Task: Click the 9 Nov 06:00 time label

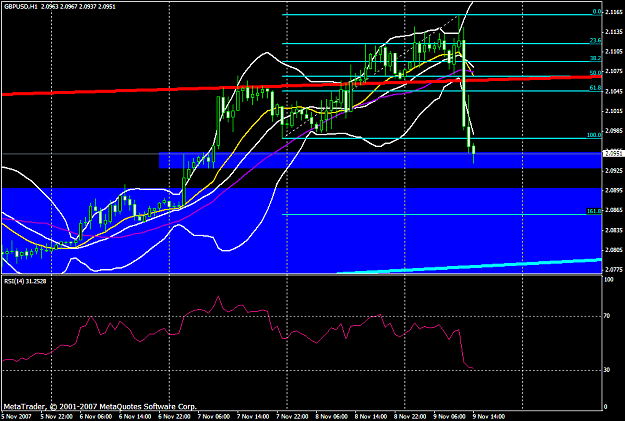Action: point(450,417)
